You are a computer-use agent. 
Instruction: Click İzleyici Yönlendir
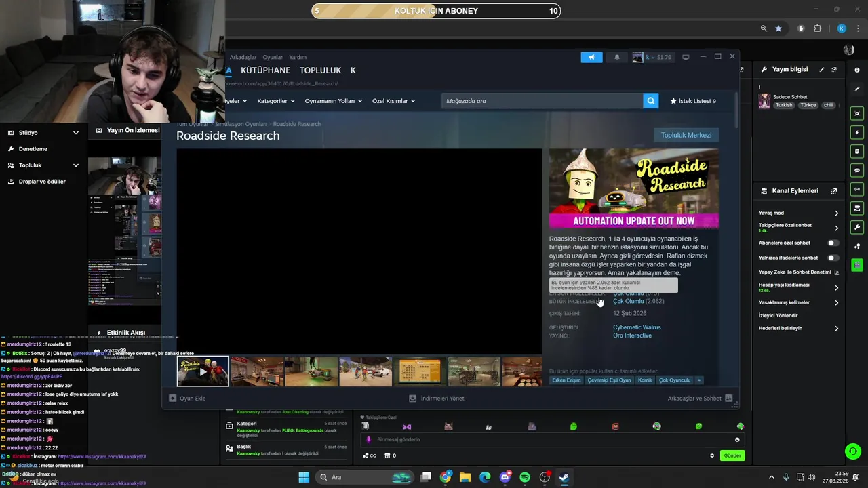click(x=778, y=316)
